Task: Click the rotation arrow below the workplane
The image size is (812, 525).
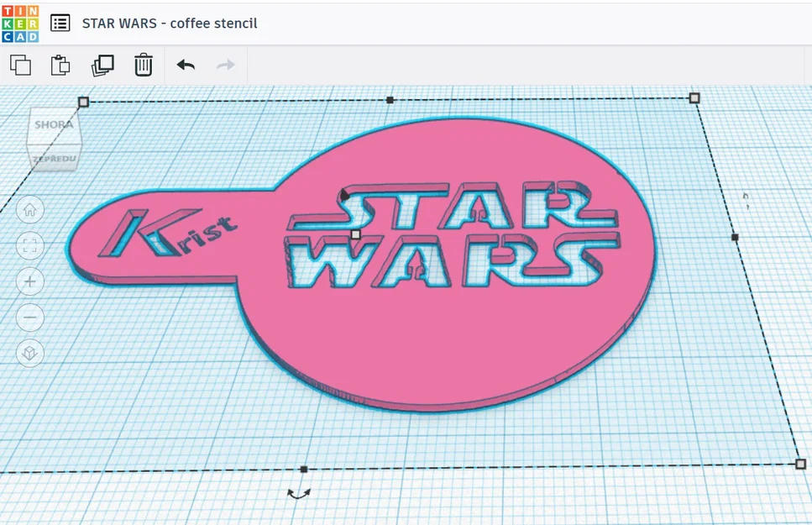Action: [300, 496]
